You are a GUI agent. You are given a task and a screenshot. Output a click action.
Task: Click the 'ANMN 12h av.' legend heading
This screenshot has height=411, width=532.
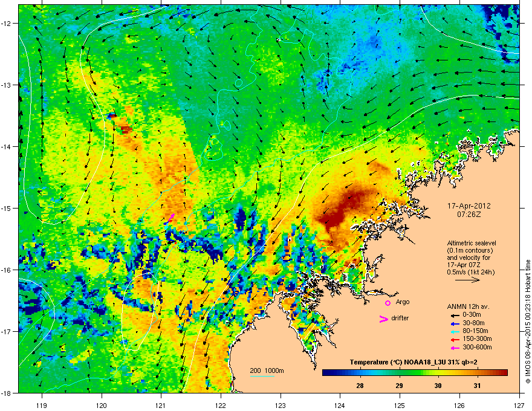tap(468, 306)
